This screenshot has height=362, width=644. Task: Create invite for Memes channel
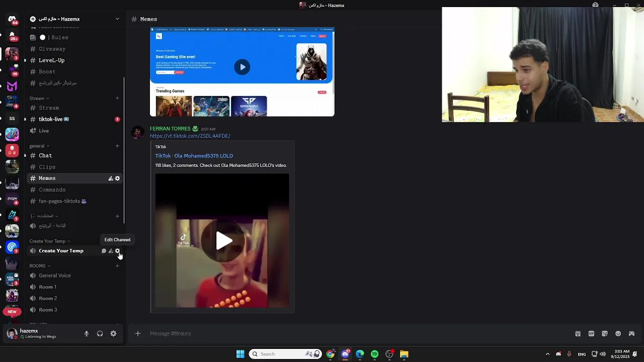point(111,178)
